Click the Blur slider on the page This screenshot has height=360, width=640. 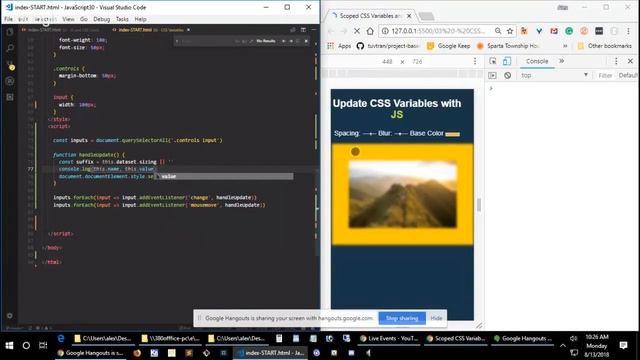401,133
